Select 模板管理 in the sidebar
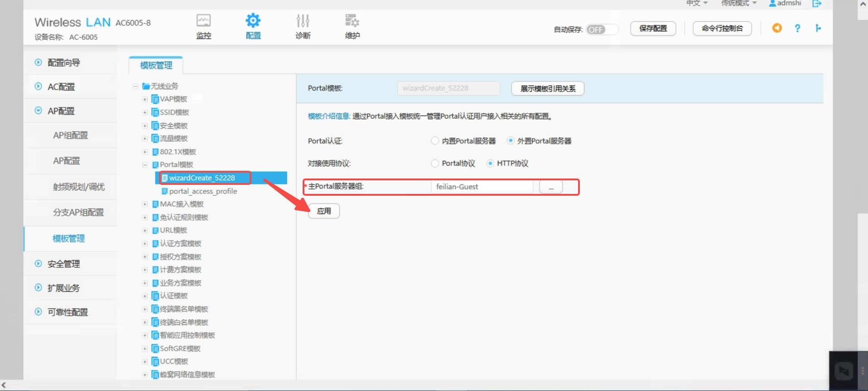This screenshot has width=868, height=391. (x=69, y=238)
